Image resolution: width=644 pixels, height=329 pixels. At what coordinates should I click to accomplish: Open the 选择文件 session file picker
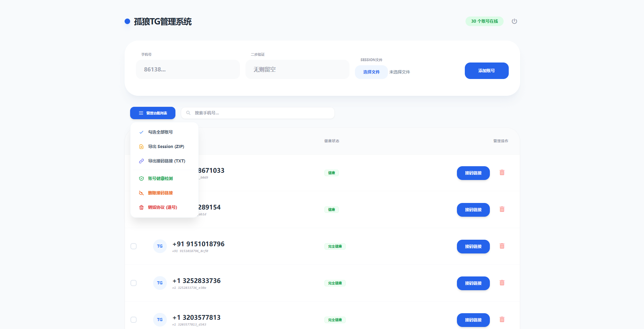[371, 72]
